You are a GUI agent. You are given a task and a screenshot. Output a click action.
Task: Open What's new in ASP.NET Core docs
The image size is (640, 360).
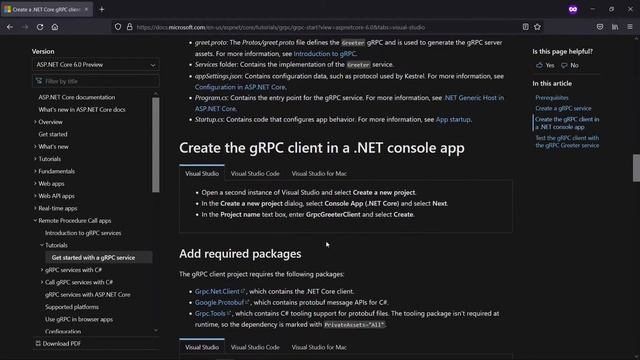[82, 109]
